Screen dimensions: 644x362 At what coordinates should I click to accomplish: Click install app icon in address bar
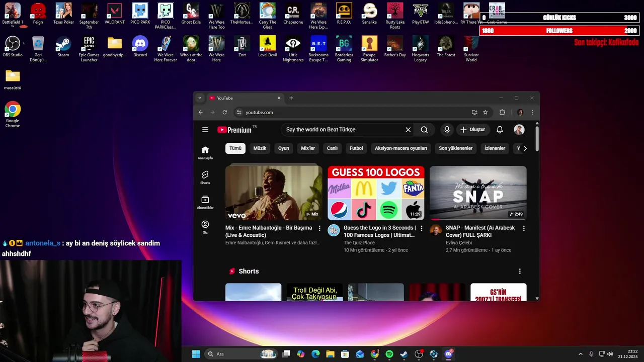point(474,112)
